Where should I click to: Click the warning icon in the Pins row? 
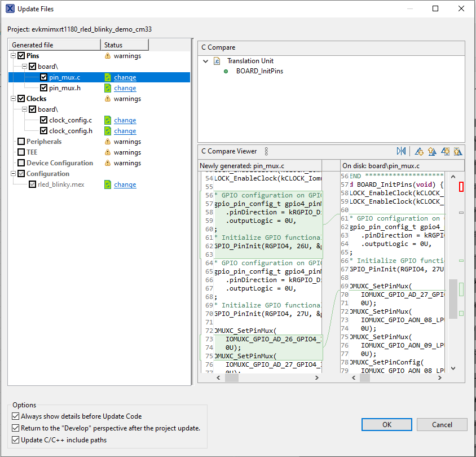point(107,56)
